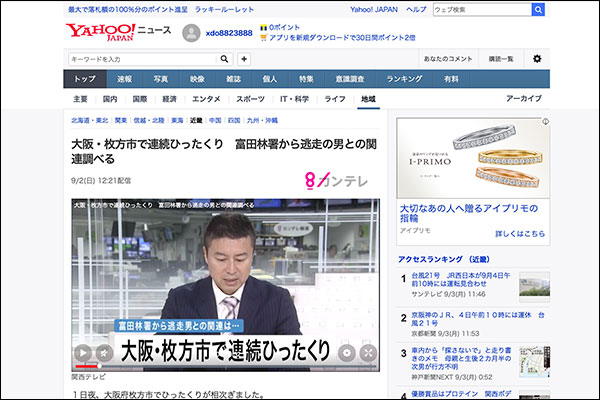Open the user profile avatar
This screenshot has height=400, width=600.
(x=191, y=33)
